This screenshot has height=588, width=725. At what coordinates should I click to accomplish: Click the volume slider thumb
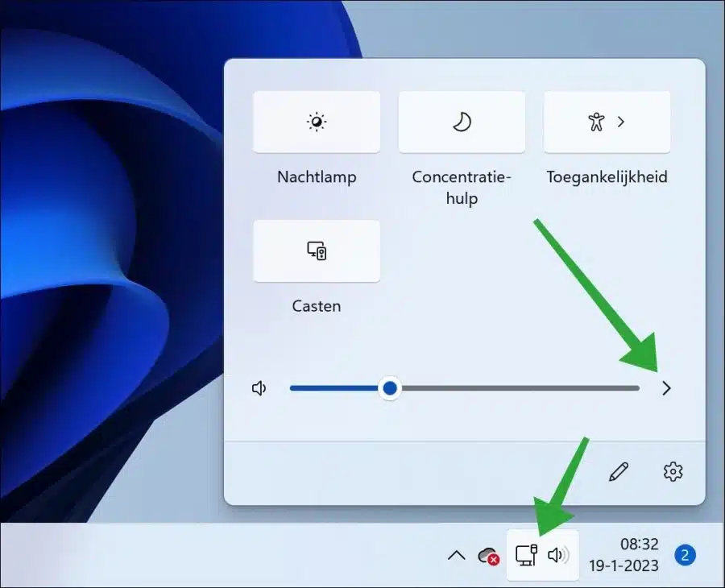pyautogui.click(x=390, y=388)
